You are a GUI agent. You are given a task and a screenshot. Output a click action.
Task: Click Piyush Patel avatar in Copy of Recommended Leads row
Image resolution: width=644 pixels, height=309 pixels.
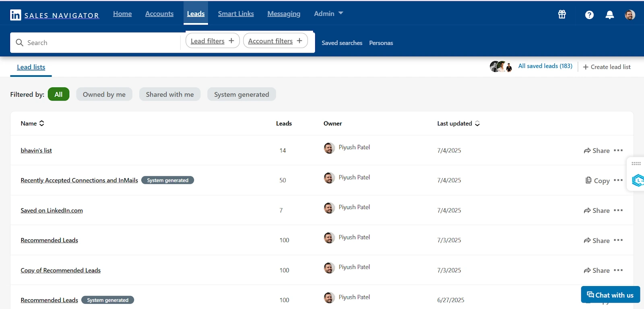(x=329, y=268)
